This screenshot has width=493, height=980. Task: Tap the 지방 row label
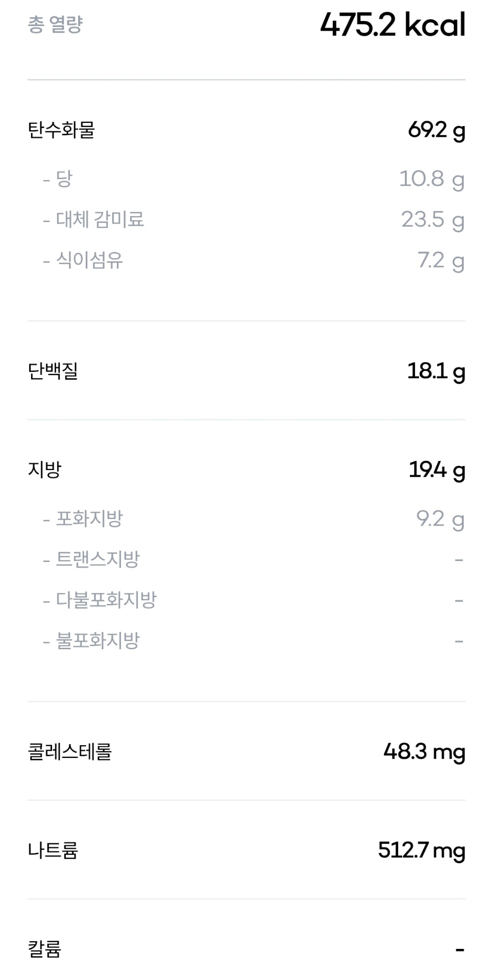click(44, 470)
